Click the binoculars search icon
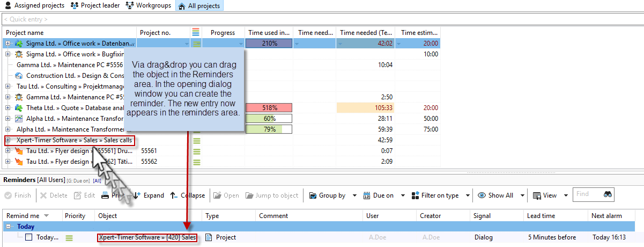Screen dimensions: 644x247 (608, 195)
